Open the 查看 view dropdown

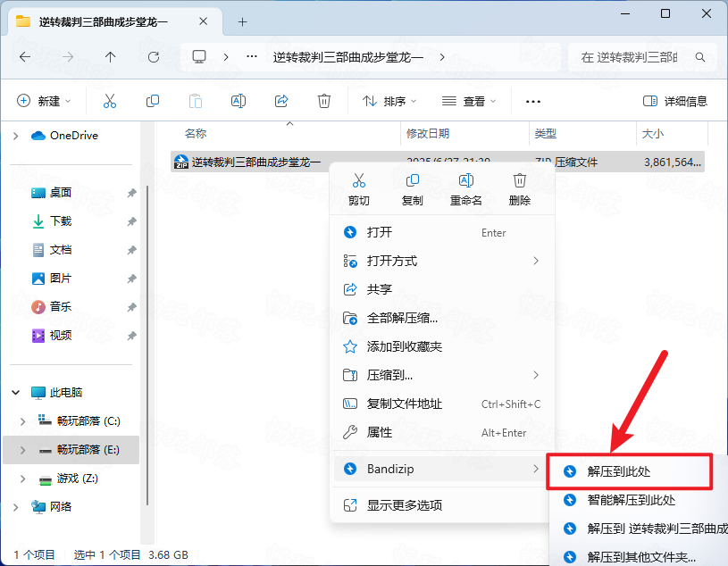(469, 101)
